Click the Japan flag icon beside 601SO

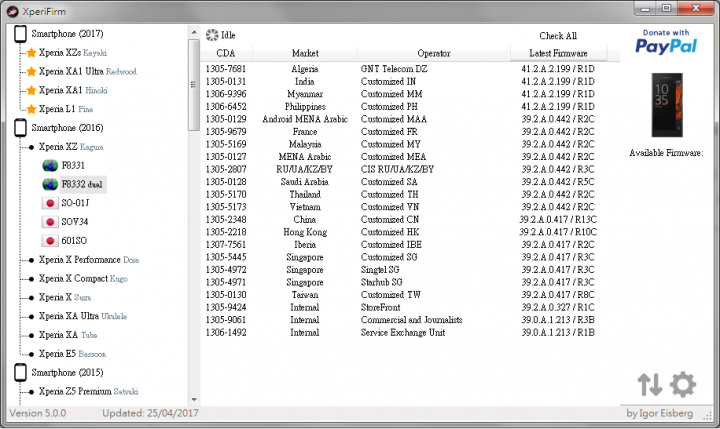[x=50, y=241]
